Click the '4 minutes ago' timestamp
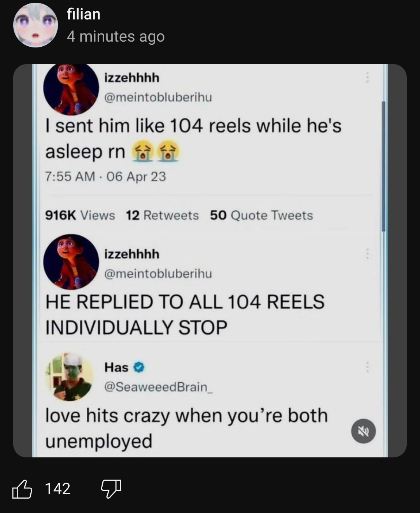This screenshot has width=420, height=513. point(115,37)
